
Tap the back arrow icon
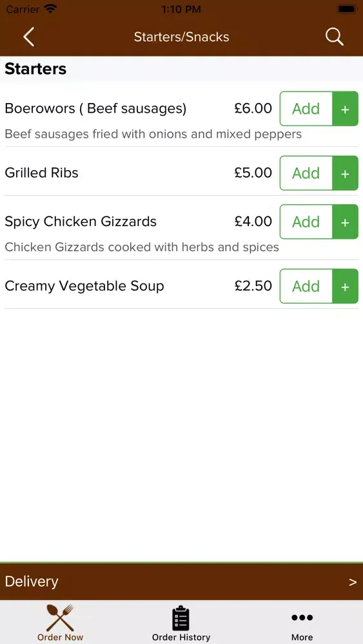click(29, 37)
